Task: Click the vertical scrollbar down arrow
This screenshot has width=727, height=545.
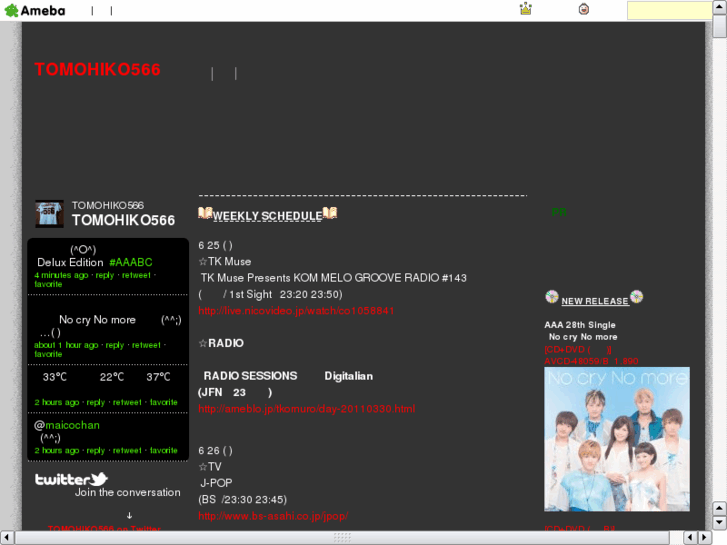Action: [719, 522]
